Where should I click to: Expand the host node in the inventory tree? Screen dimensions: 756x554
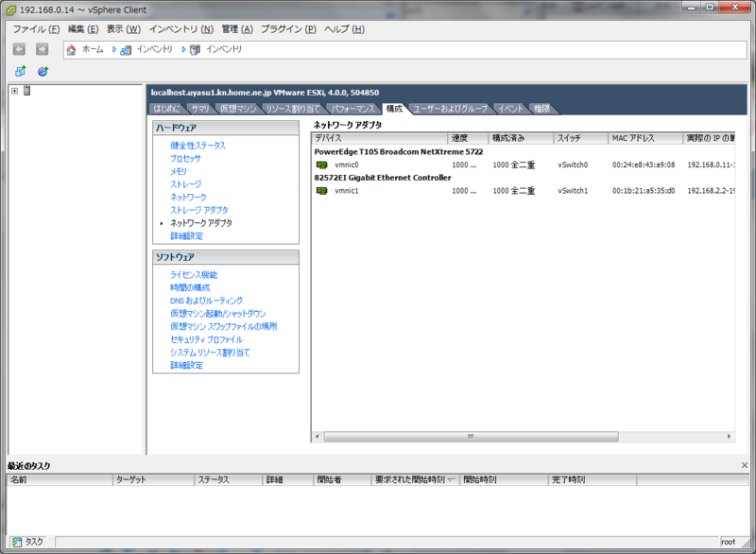[x=14, y=91]
